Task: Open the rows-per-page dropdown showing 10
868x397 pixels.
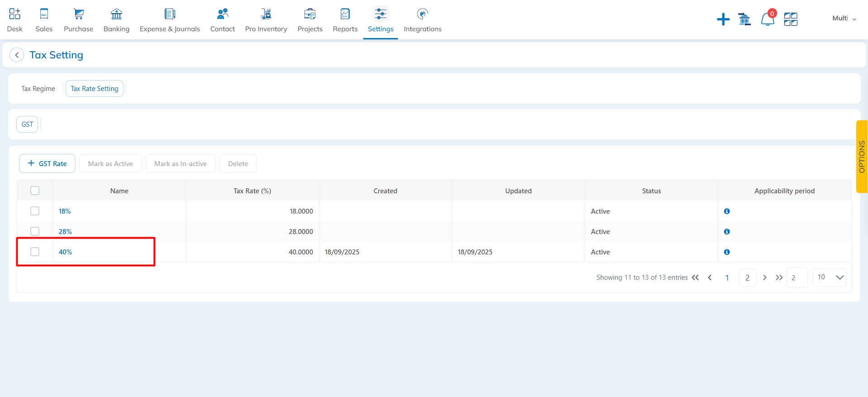Action: click(830, 277)
